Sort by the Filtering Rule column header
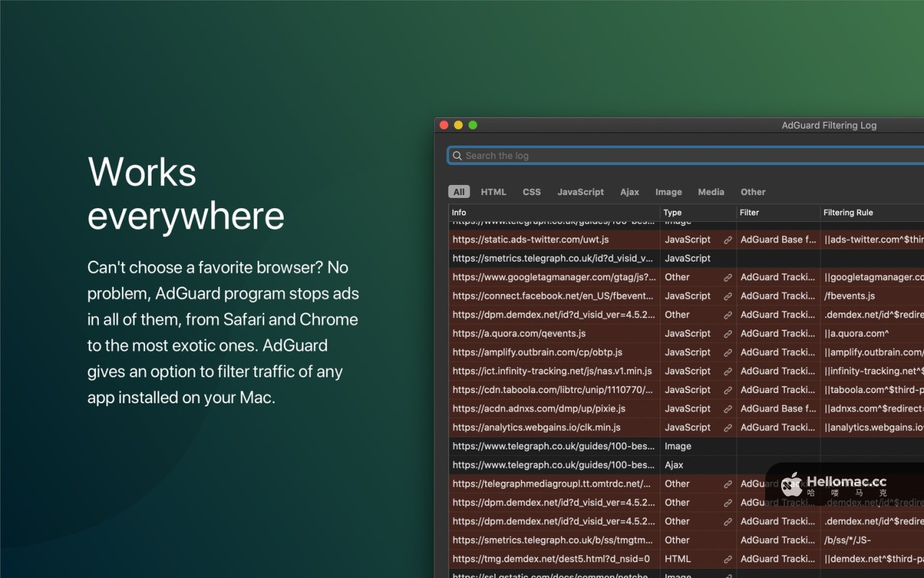 [x=872, y=212]
